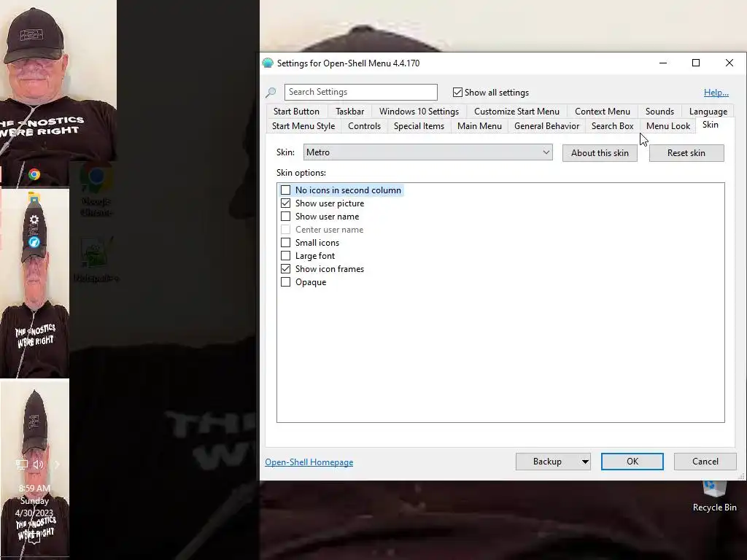Open the Start Menu Style tab
Viewport: 747px width, 560px height.
click(x=303, y=126)
